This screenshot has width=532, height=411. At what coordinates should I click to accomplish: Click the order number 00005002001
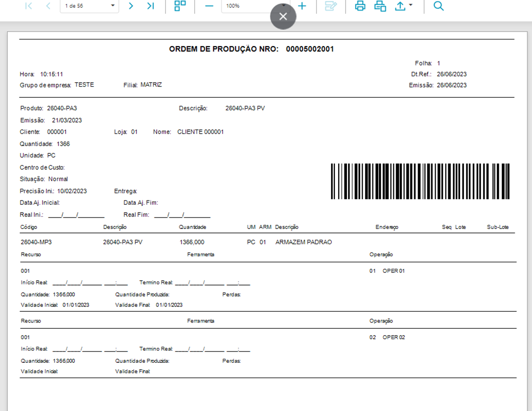310,49
